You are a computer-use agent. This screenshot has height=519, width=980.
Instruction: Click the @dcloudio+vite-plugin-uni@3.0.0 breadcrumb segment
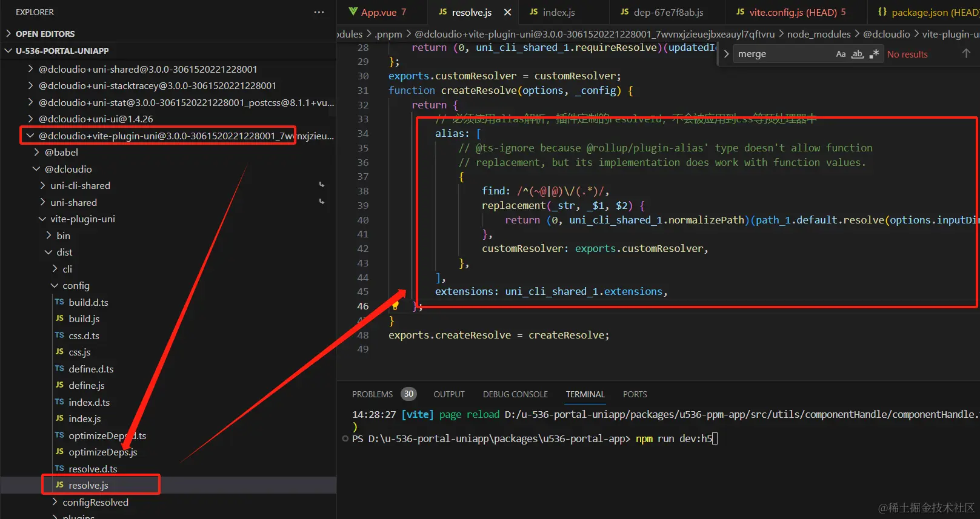[595, 34]
